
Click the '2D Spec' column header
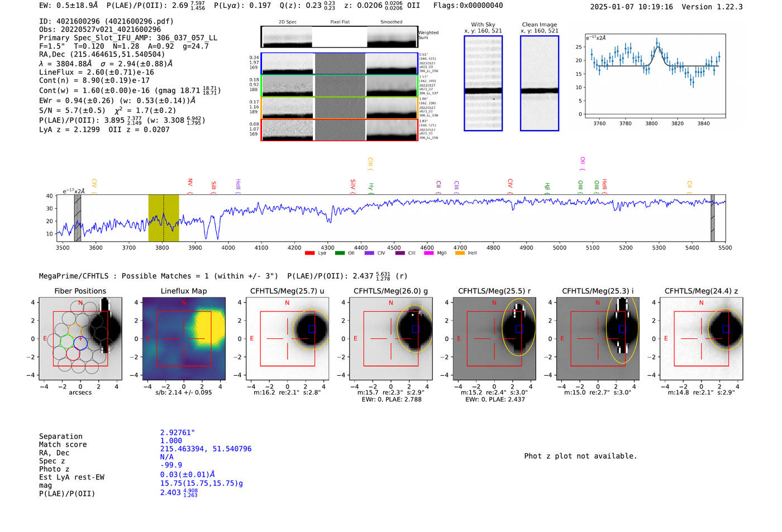pos(288,22)
